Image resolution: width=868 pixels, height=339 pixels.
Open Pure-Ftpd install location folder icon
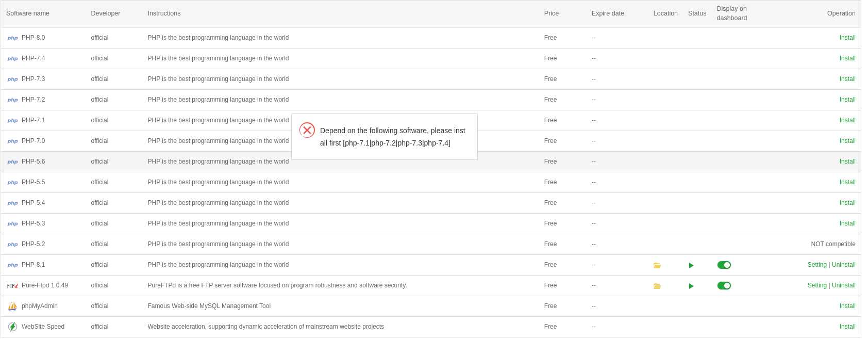pyautogui.click(x=657, y=286)
